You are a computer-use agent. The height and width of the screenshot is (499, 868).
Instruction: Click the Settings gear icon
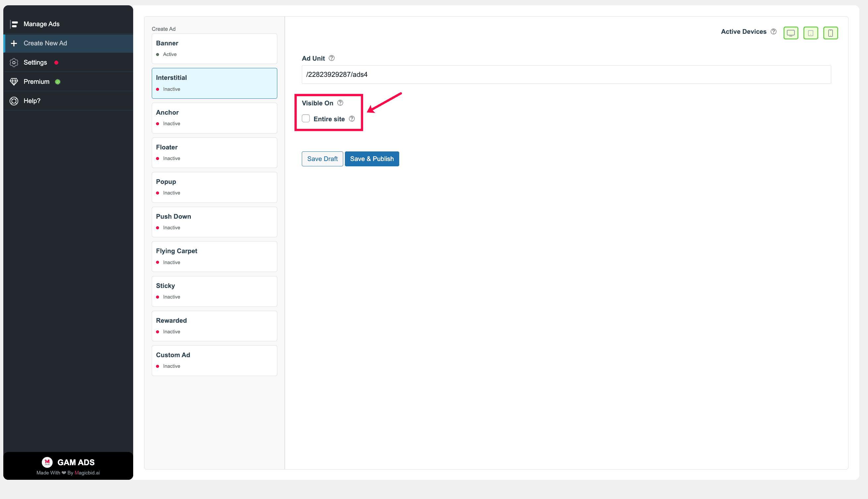pyautogui.click(x=14, y=62)
